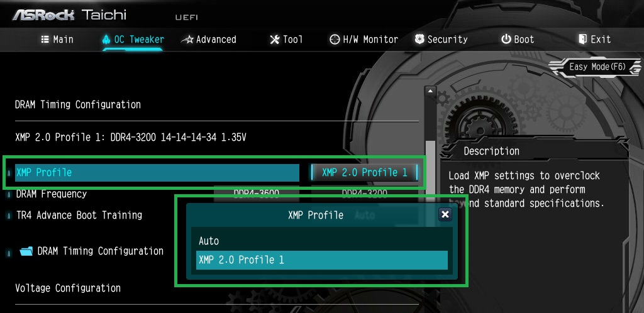Switch to Easy Mode (F6)

[597, 67]
